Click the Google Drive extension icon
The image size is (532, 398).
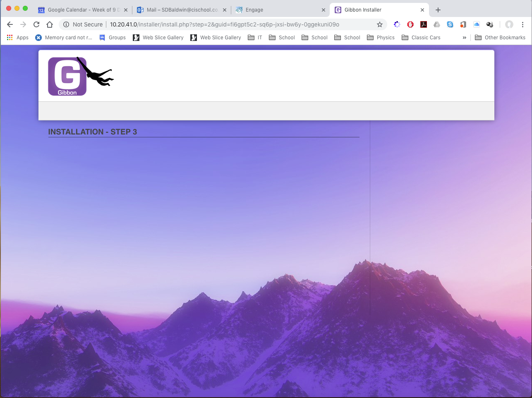click(x=437, y=24)
